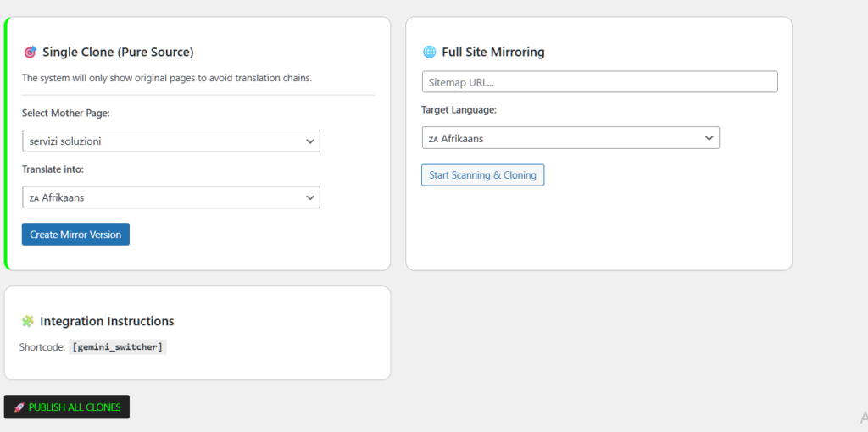
Task: Focus the Sitemap URL input field
Action: (599, 82)
